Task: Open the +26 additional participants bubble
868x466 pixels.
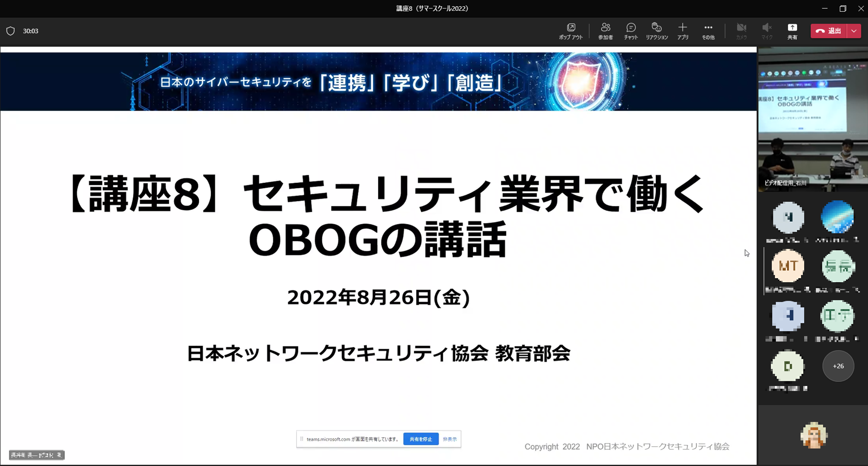Action: point(838,366)
